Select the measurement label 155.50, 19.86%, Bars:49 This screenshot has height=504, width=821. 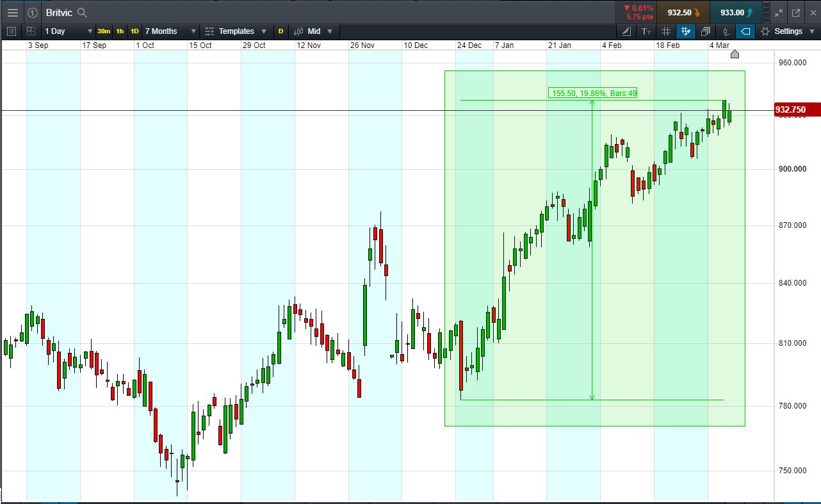click(x=593, y=93)
